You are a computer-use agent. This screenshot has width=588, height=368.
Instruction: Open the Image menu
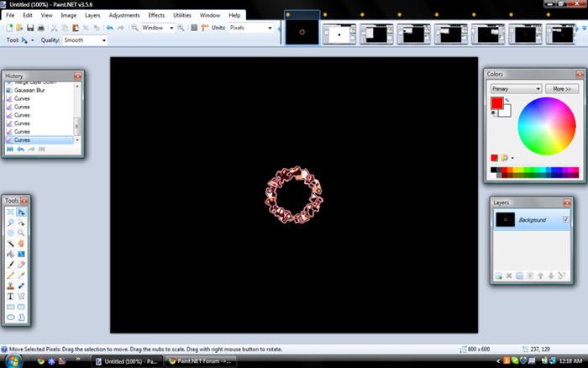pyautogui.click(x=69, y=15)
